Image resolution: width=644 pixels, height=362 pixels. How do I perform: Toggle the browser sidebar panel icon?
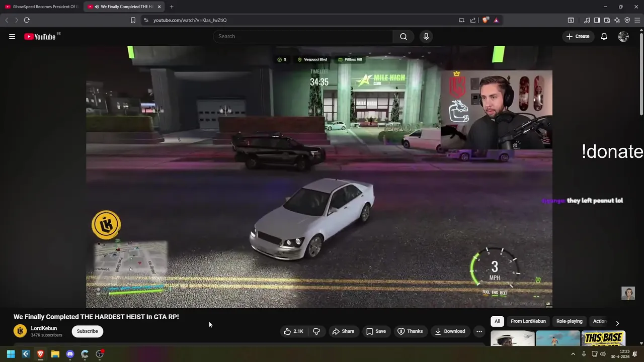click(597, 20)
